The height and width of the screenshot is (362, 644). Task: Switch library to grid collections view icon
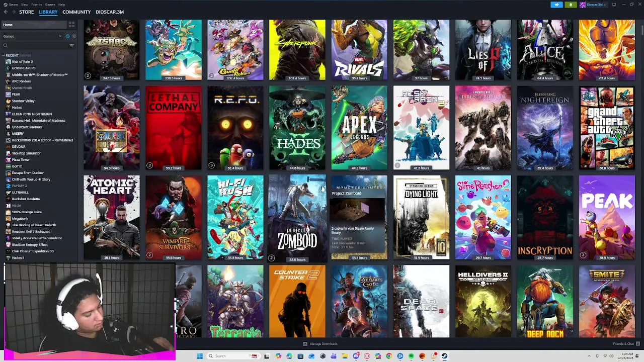click(71, 25)
